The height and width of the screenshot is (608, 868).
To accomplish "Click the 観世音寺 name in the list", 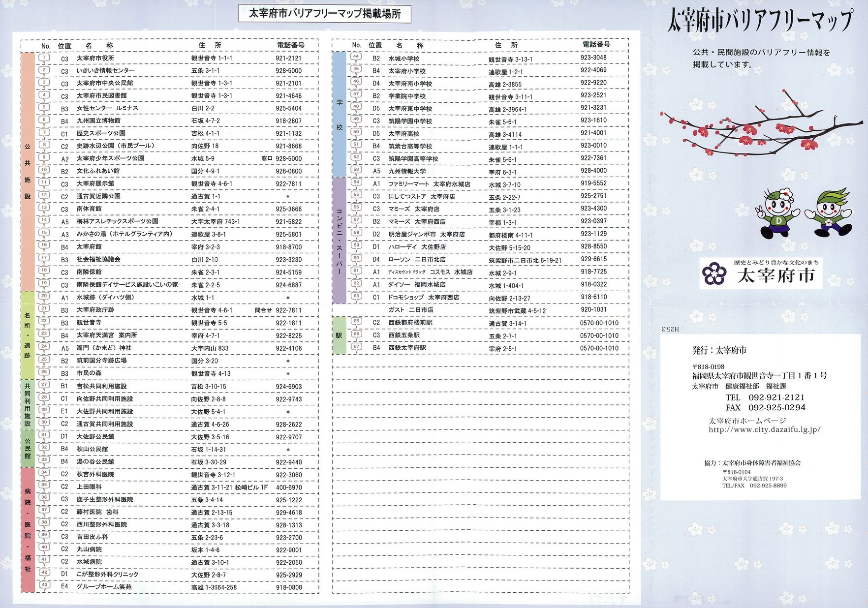I will point(89,323).
